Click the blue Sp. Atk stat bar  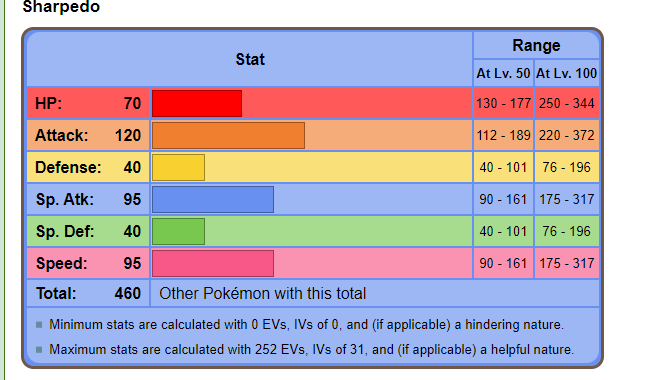pyautogui.click(x=213, y=199)
